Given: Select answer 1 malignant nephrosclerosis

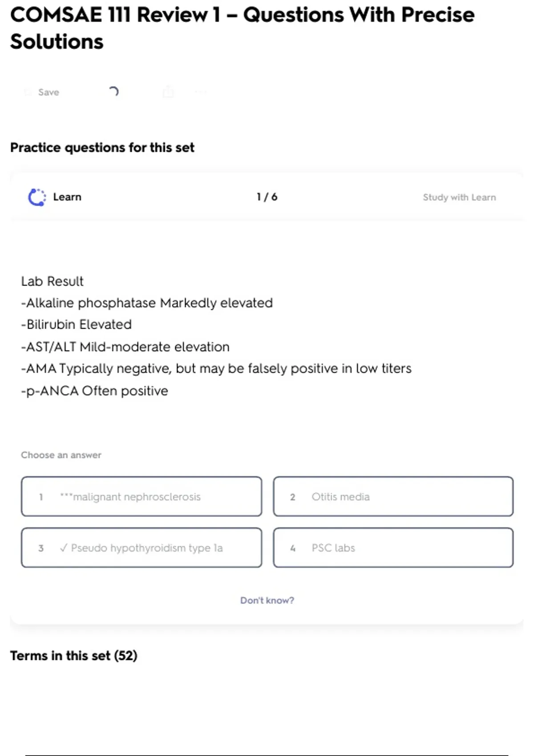Looking at the screenshot, I should click(x=142, y=497).
